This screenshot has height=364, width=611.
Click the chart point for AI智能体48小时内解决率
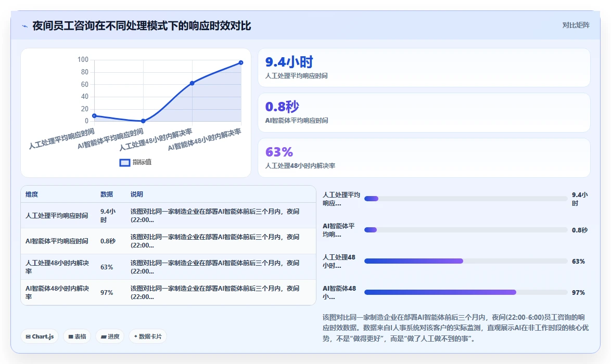tap(241, 63)
